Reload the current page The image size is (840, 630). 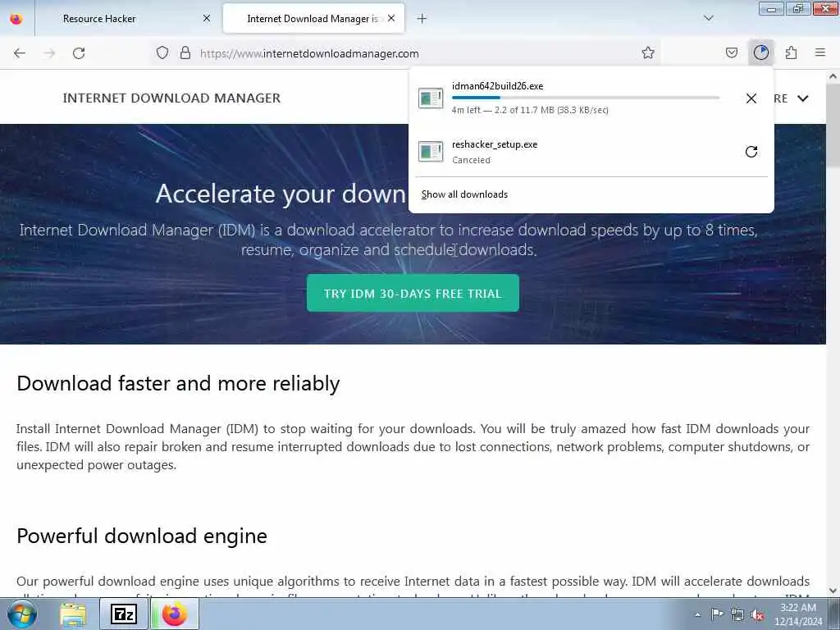(79, 53)
